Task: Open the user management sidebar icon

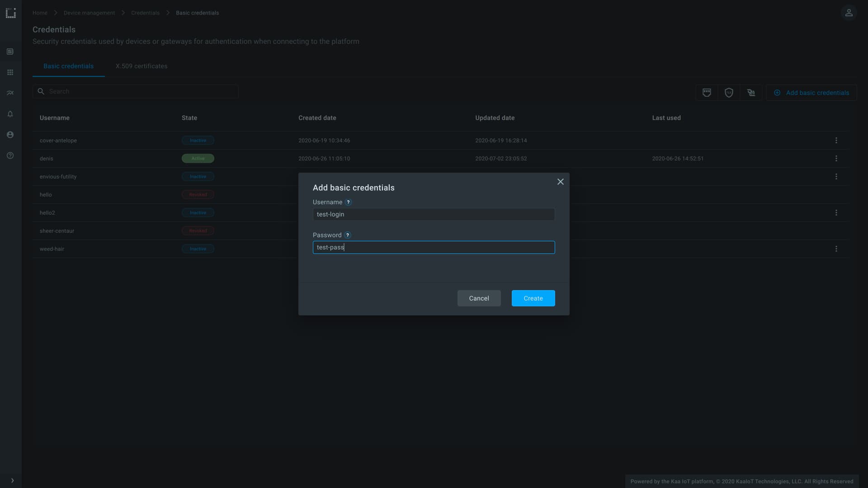Action: [x=10, y=135]
